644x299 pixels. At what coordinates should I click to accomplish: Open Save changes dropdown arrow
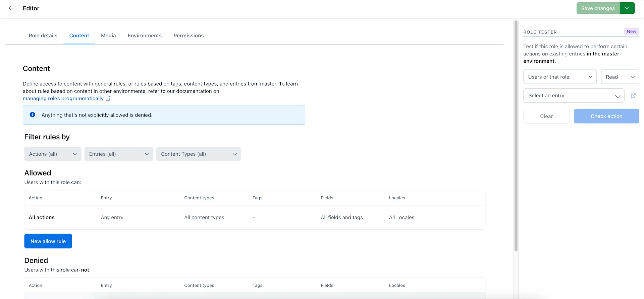pos(627,8)
